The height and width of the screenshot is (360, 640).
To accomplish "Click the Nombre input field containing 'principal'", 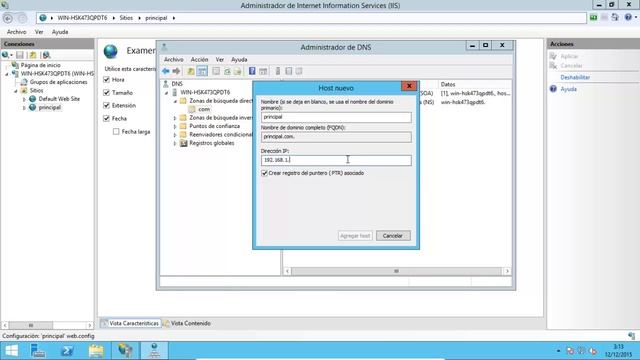I will pyautogui.click(x=336, y=117).
